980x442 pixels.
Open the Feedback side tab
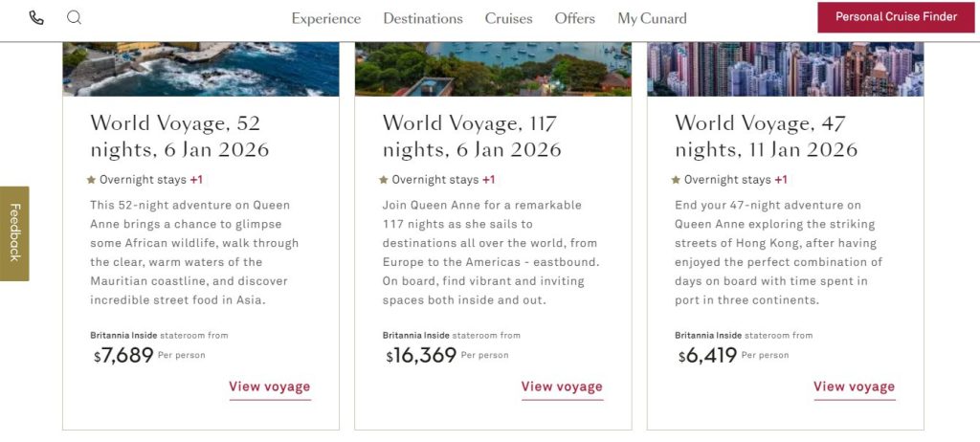(x=14, y=232)
